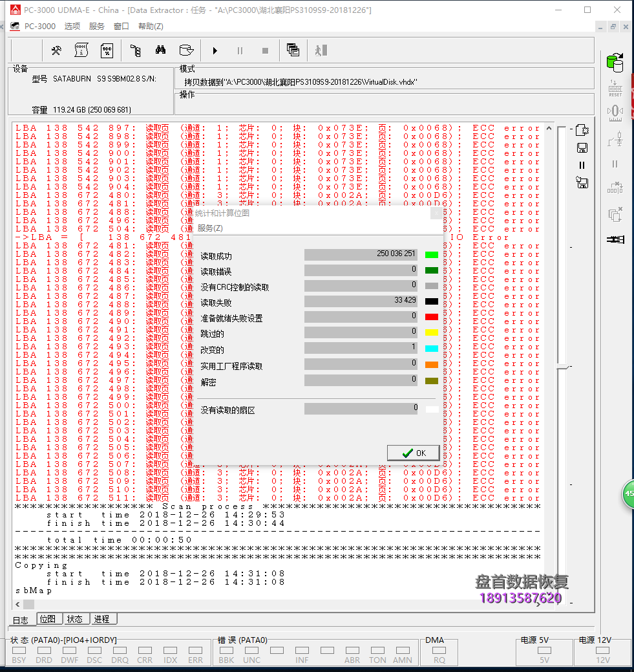The width and height of the screenshot is (634, 672).
Task: Stop the running process with Stop icon
Action: [x=264, y=50]
